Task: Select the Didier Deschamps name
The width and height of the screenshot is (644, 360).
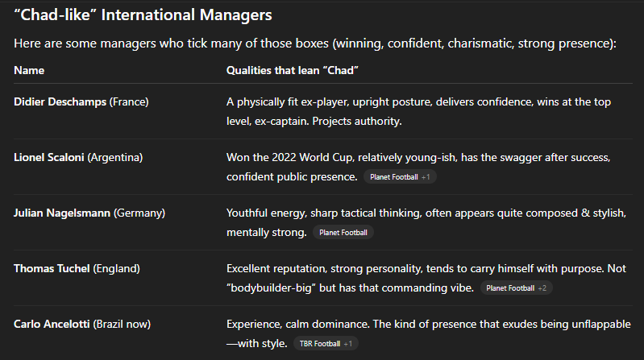Action: [60, 101]
